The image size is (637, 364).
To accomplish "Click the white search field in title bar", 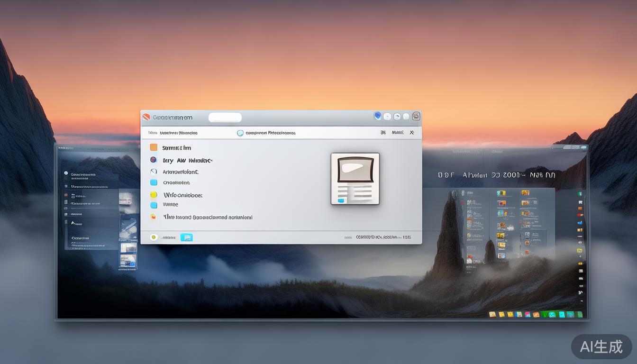I will pyautogui.click(x=225, y=117).
